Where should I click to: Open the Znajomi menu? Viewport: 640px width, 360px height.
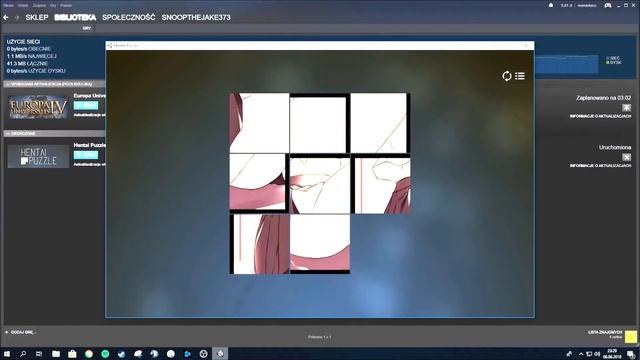coord(39,6)
